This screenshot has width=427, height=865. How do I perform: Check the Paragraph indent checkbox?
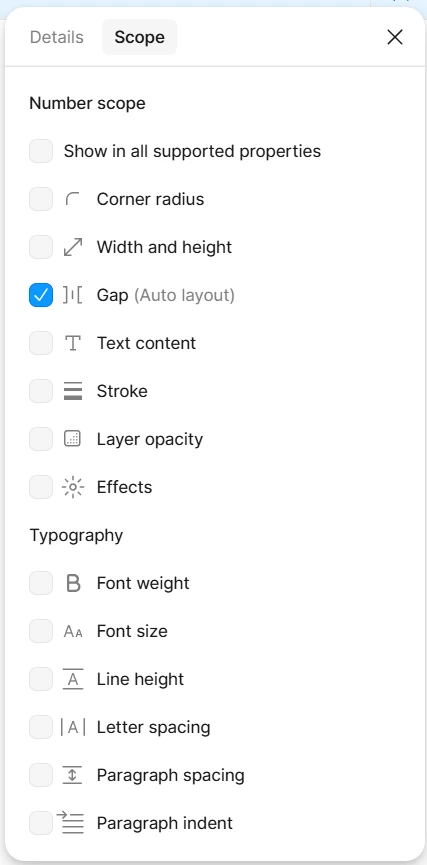(41, 823)
